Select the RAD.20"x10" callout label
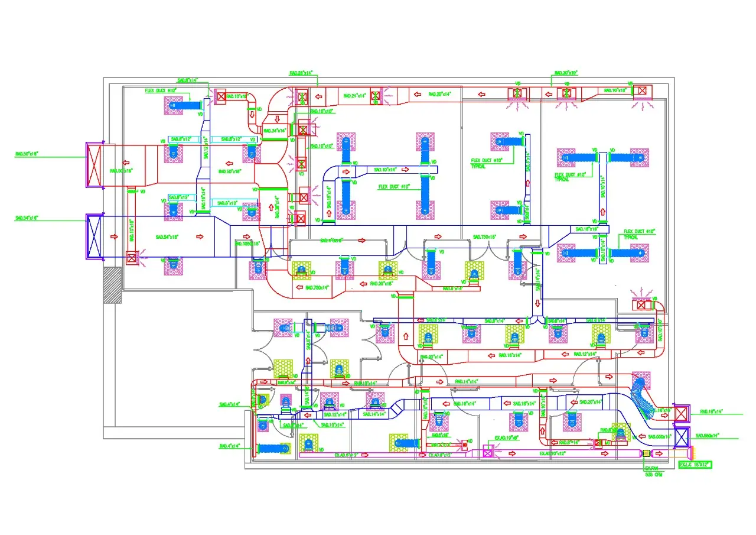This screenshot has width=756, height=535. click(x=565, y=73)
